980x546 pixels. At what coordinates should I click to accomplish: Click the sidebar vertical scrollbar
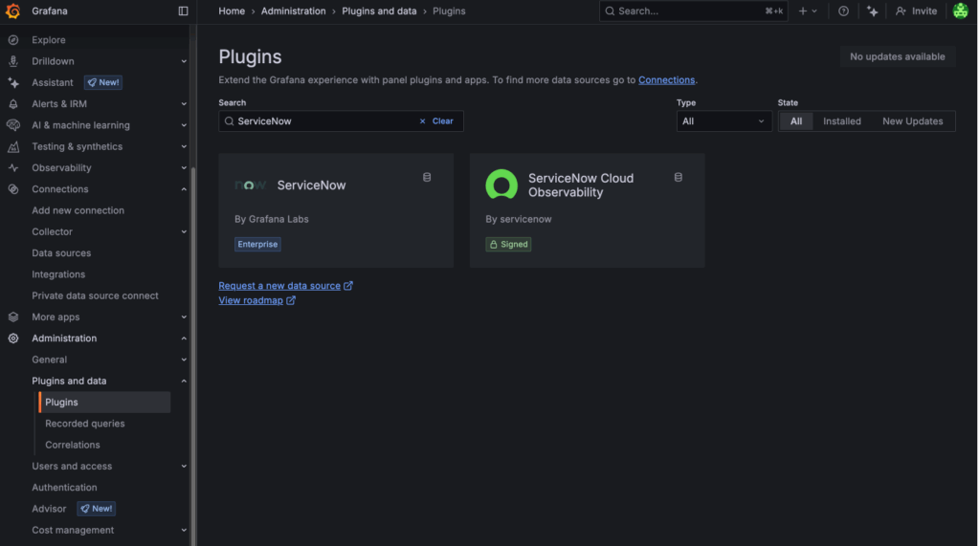[193, 356]
